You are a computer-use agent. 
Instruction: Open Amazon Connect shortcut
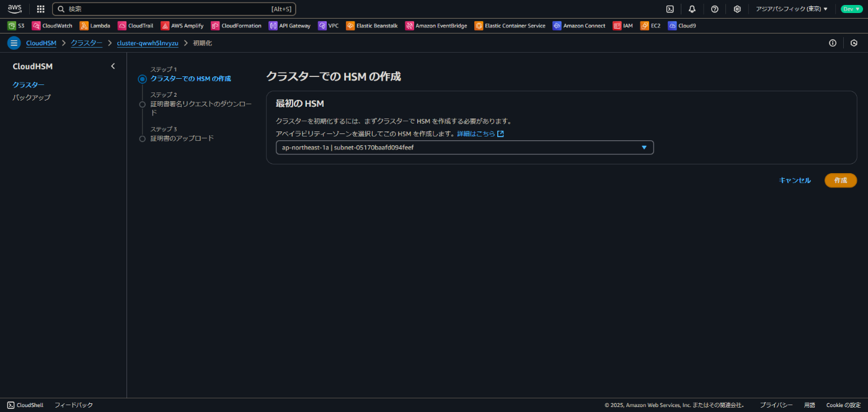tap(579, 26)
